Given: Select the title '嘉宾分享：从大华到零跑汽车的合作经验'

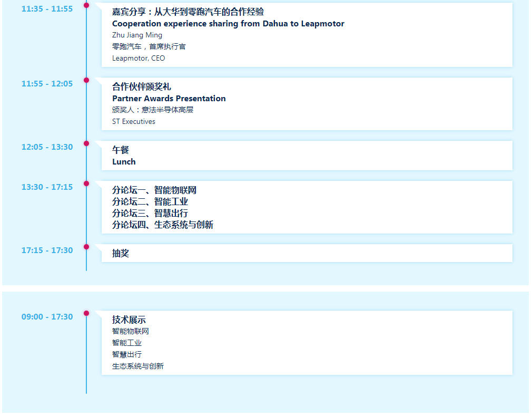Looking at the screenshot, I should point(188,12).
